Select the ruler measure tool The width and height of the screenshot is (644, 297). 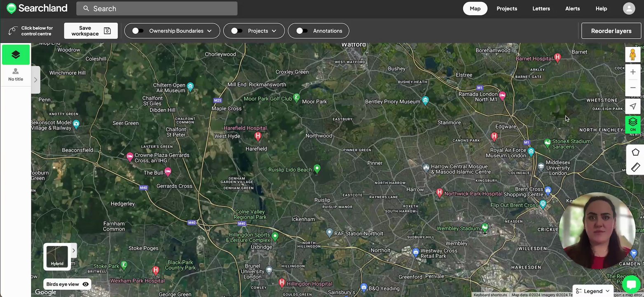pyautogui.click(x=635, y=167)
